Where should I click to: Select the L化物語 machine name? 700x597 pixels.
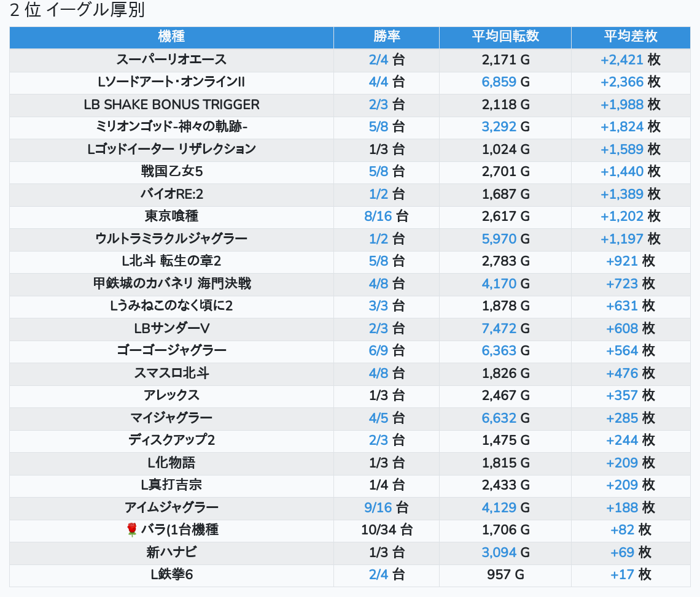[171, 463]
